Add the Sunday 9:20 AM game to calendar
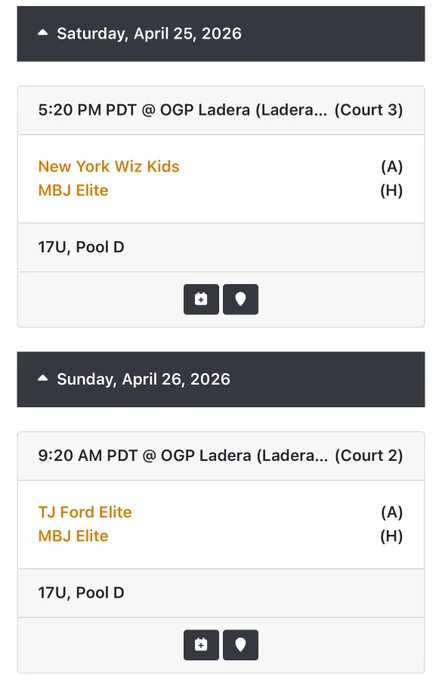Image resolution: width=442 pixels, height=680 pixels. click(x=201, y=645)
